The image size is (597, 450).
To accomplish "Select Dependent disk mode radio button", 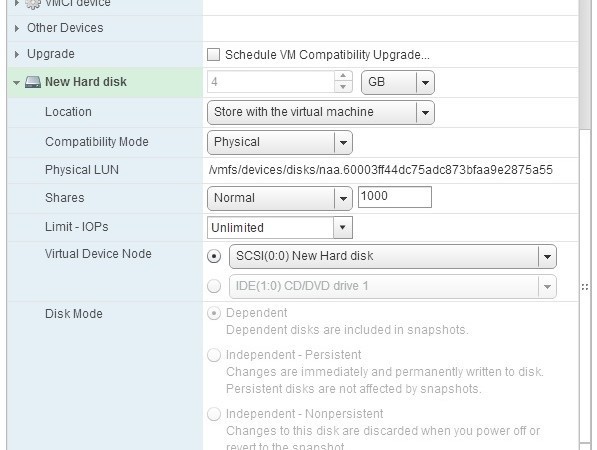I will (214, 313).
